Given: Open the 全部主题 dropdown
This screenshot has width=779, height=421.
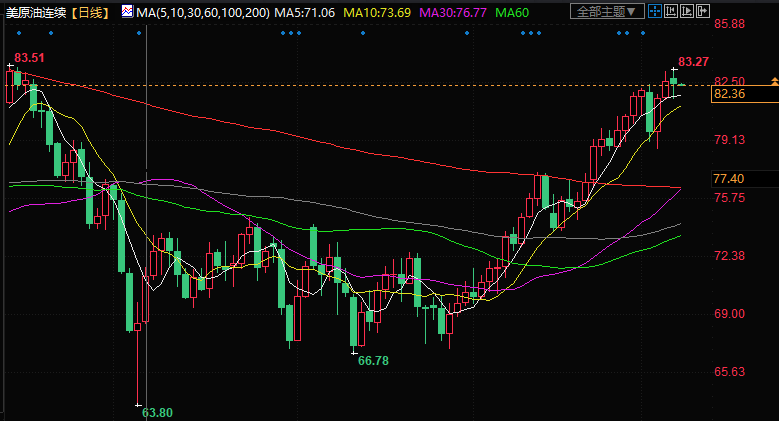Looking at the screenshot, I should [609, 11].
